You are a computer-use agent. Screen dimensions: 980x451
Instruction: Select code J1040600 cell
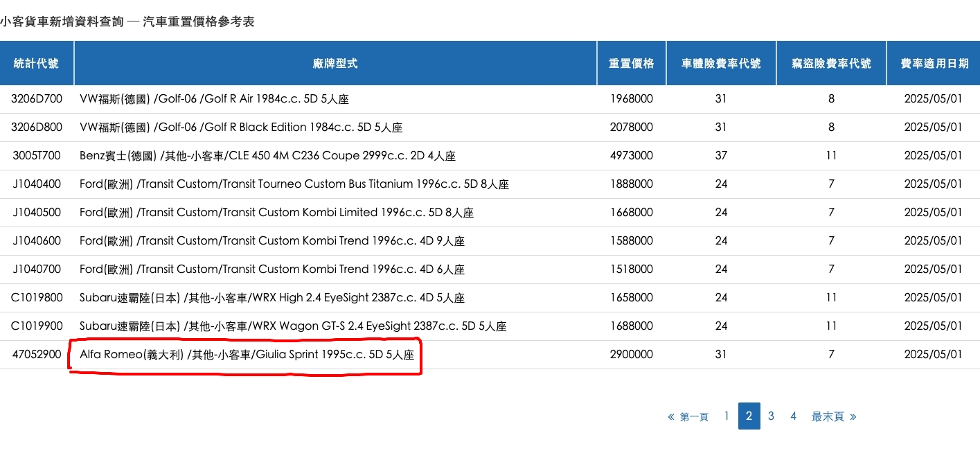37,241
